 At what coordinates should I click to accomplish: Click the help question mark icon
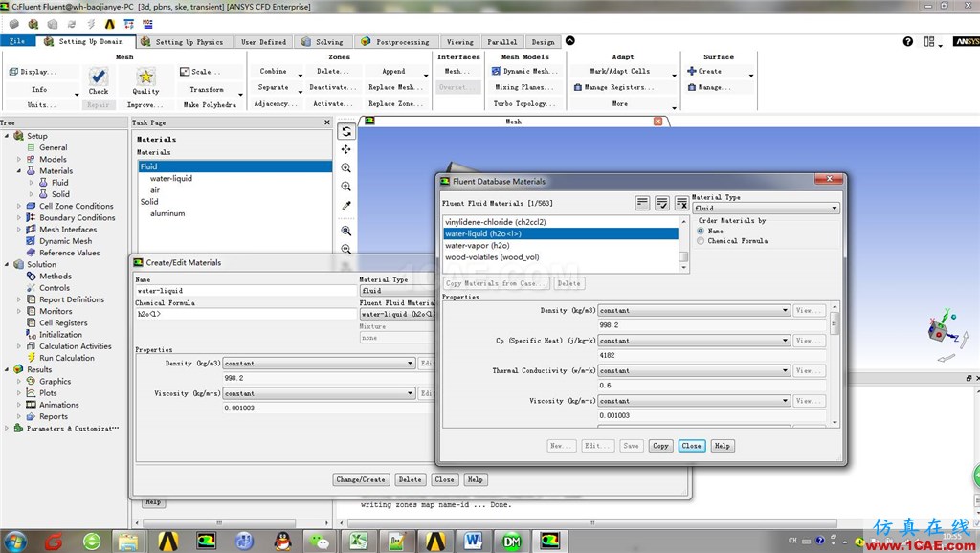click(x=907, y=41)
